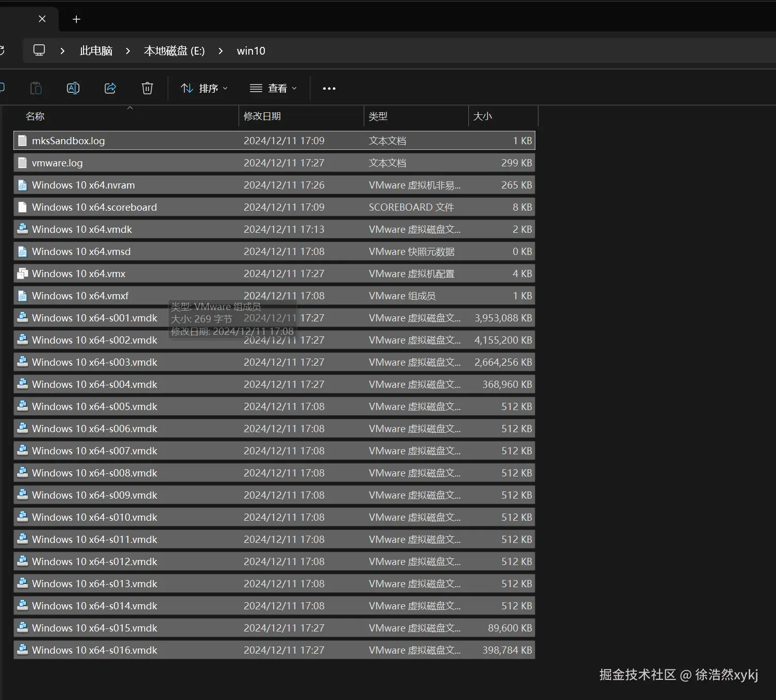Select file name Windows 10 x64-s009.vmdk
This screenshot has height=700, width=776.
94,495
